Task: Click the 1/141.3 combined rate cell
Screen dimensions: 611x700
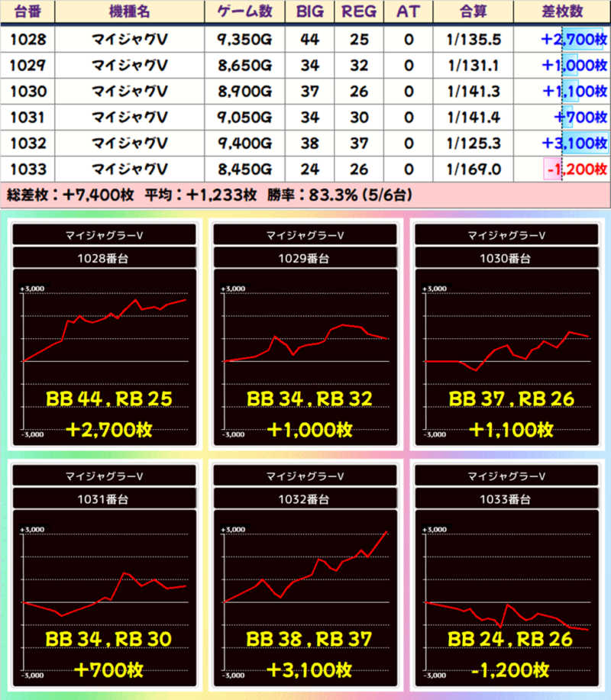Action: [x=474, y=91]
